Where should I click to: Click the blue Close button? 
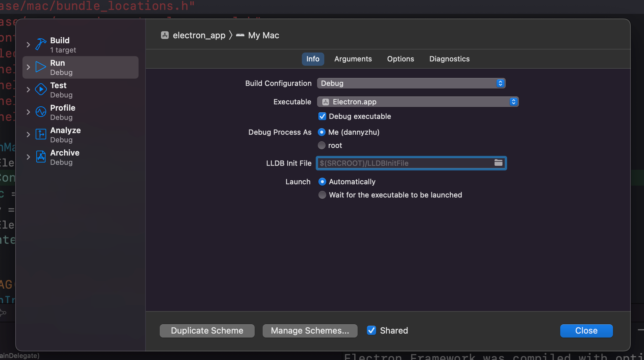point(587,331)
